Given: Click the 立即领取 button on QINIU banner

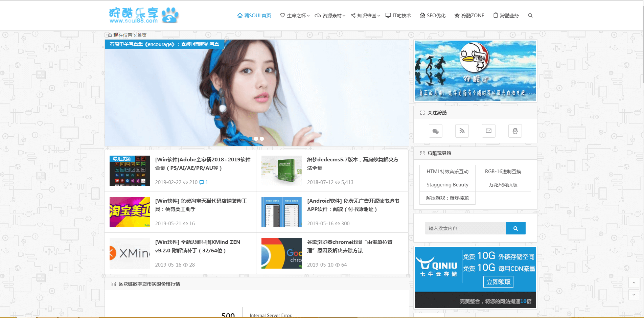Looking at the screenshot, I should coord(498,281).
